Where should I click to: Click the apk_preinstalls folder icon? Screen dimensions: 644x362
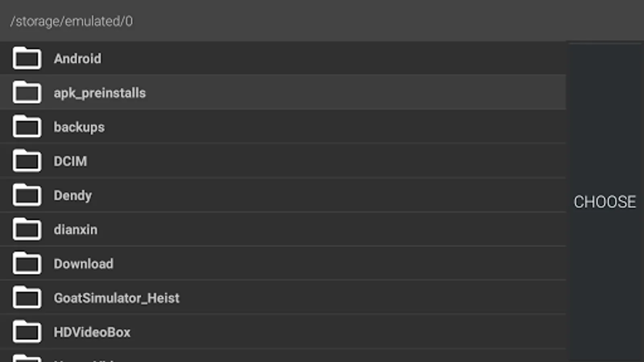[x=27, y=93]
